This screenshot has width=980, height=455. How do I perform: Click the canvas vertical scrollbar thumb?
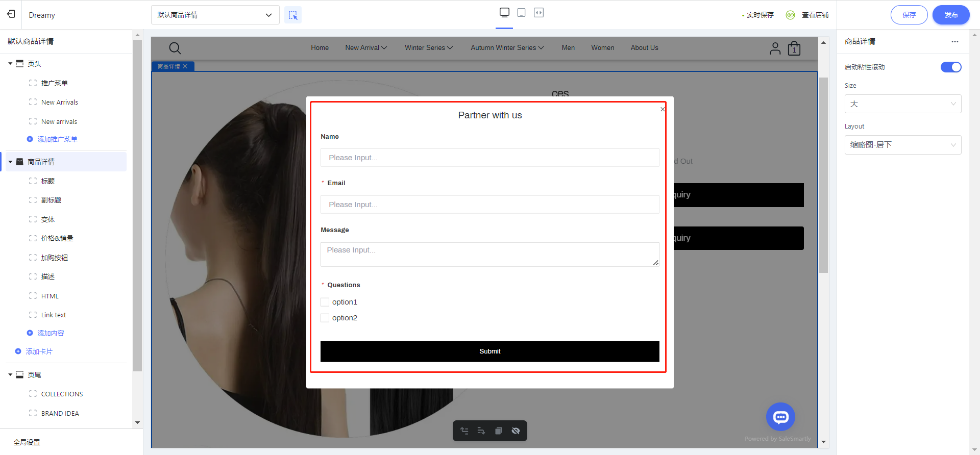click(823, 175)
